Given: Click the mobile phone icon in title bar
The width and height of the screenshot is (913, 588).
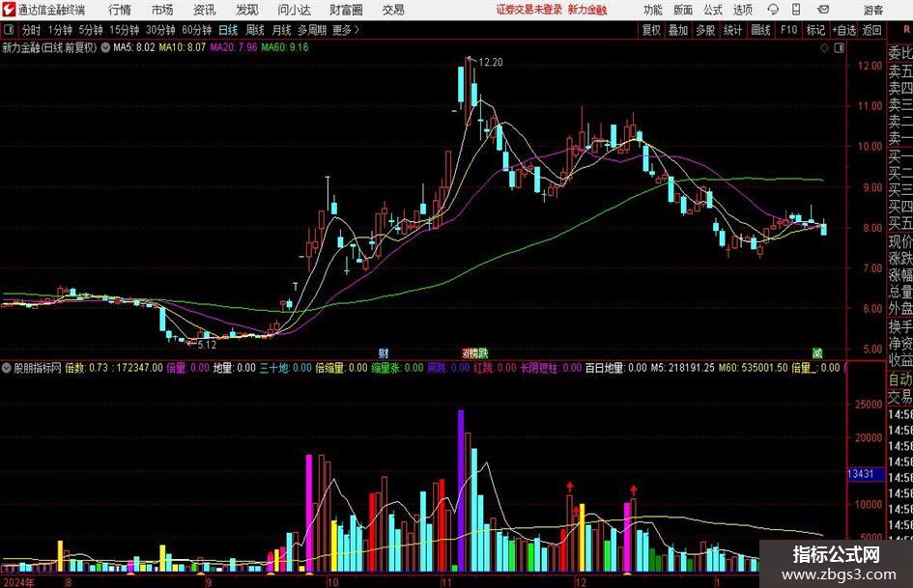Looking at the screenshot, I should coord(796,10).
